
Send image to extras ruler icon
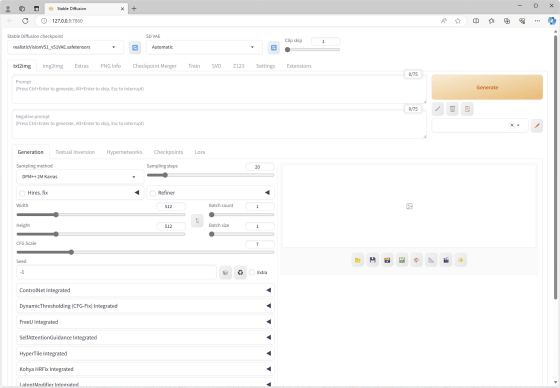coord(431,260)
